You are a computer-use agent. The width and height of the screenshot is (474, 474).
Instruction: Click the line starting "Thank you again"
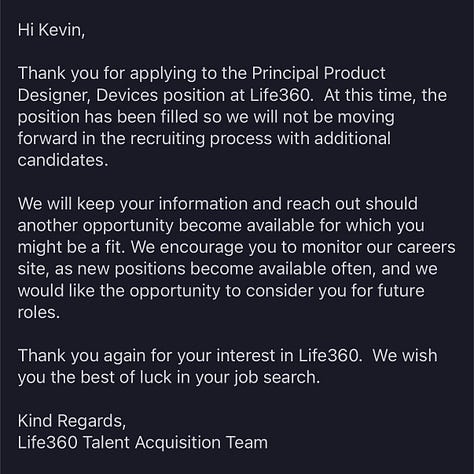click(x=227, y=356)
